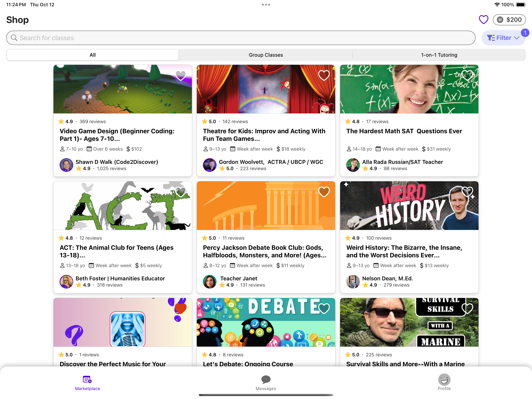Open the $200 credit balance
This screenshot has height=399, width=532.
coord(509,20)
